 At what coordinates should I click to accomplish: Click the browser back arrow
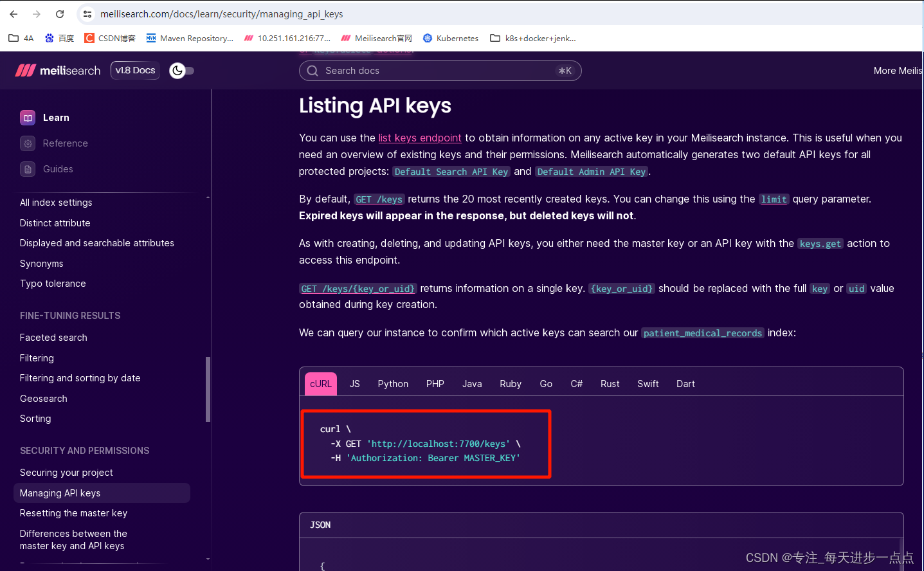pos(14,14)
